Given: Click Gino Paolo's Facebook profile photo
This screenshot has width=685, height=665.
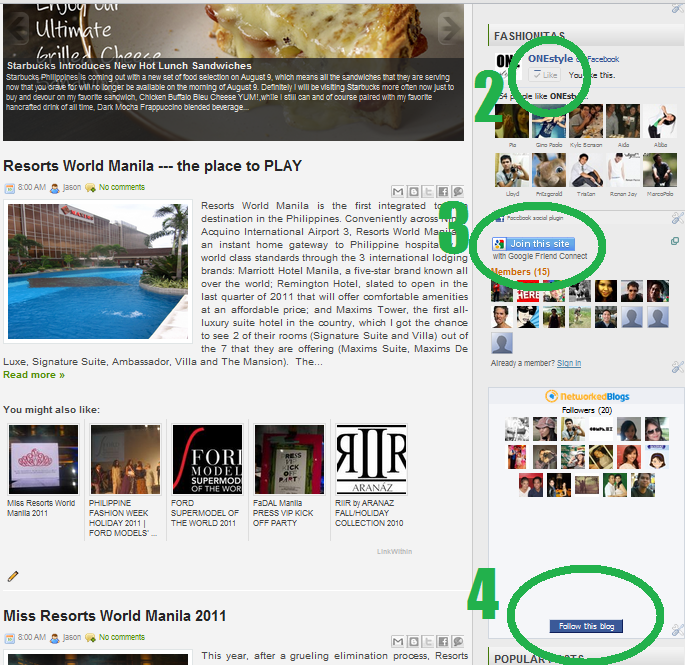Looking at the screenshot, I should [549, 121].
